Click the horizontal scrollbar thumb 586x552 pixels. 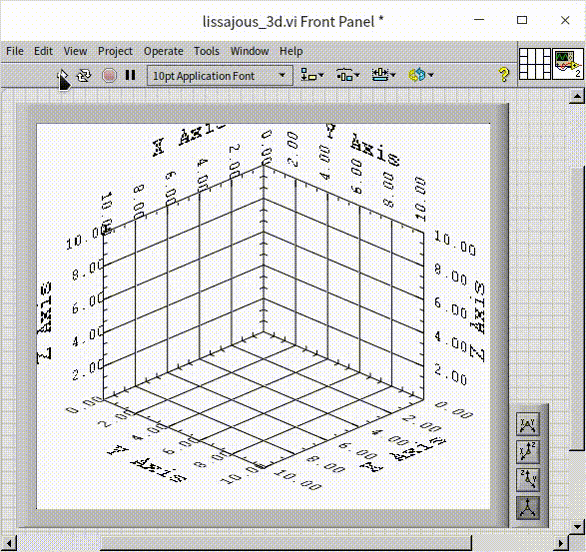pyautogui.click(x=286, y=543)
